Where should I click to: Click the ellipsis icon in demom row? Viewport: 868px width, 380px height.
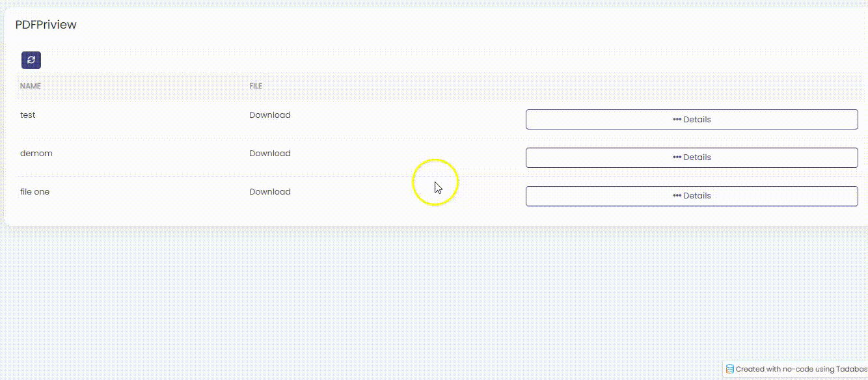(x=677, y=157)
